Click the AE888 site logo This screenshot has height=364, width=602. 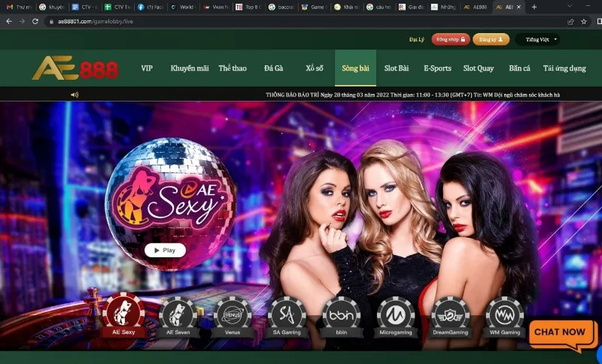pyautogui.click(x=75, y=68)
